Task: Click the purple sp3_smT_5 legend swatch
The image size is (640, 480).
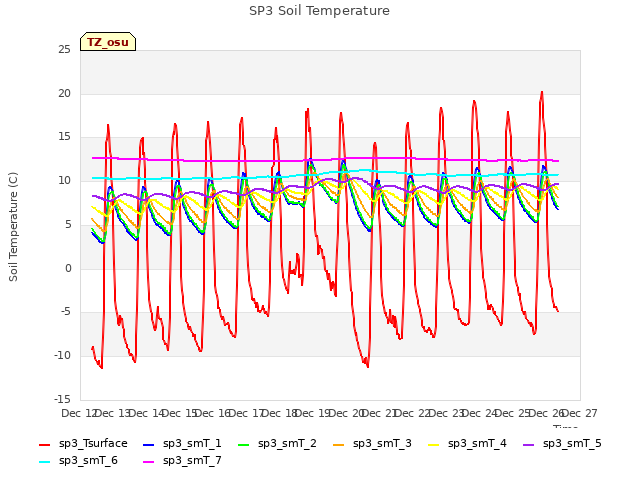Action: tap(529, 444)
